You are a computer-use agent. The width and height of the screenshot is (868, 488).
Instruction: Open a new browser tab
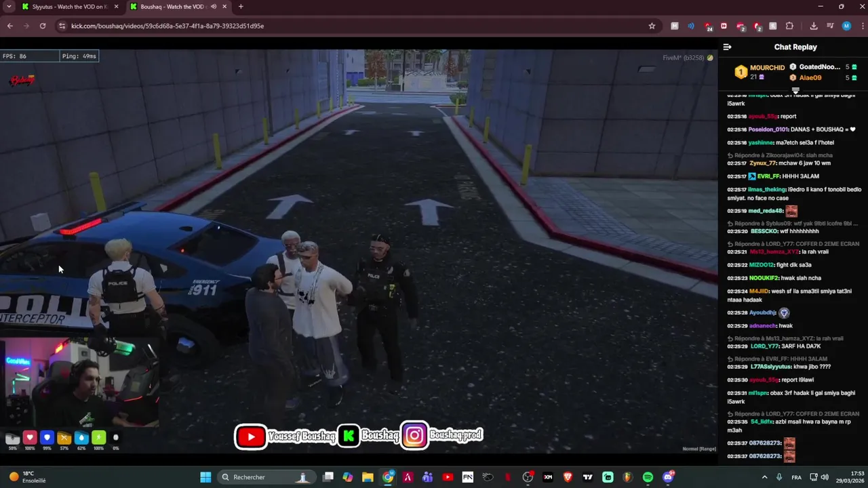[x=241, y=7]
